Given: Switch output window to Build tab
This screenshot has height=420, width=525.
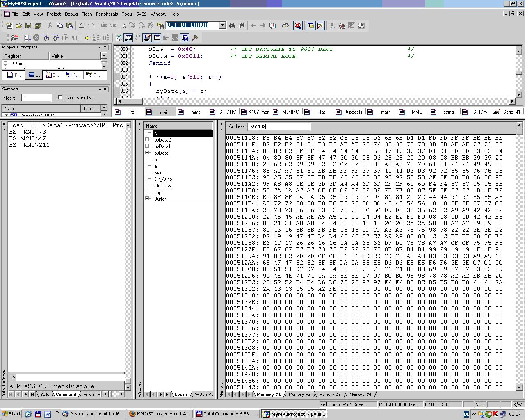Looking at the screenshot, I should pyautogui.click(x=45, y=394).
